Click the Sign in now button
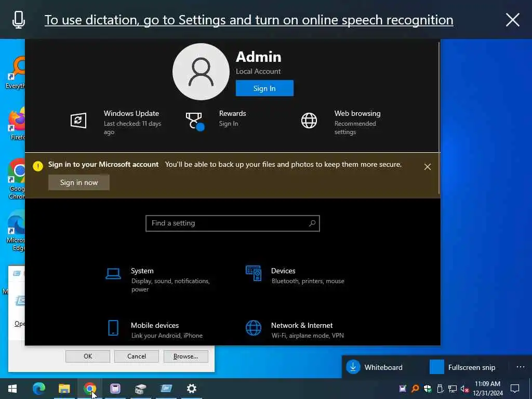532x399 pixels. [x=79, y=182]
